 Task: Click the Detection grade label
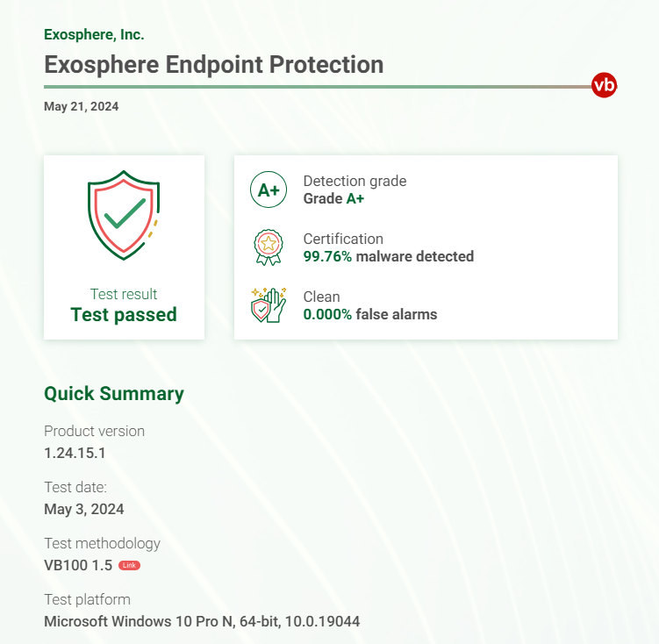click(355, 181)
